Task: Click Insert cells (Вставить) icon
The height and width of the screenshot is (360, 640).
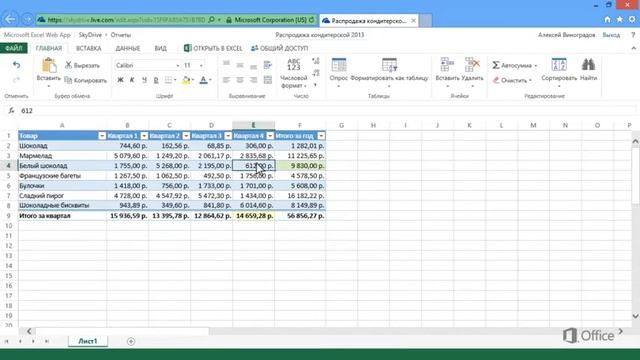Action: click(x=447, y=65)
